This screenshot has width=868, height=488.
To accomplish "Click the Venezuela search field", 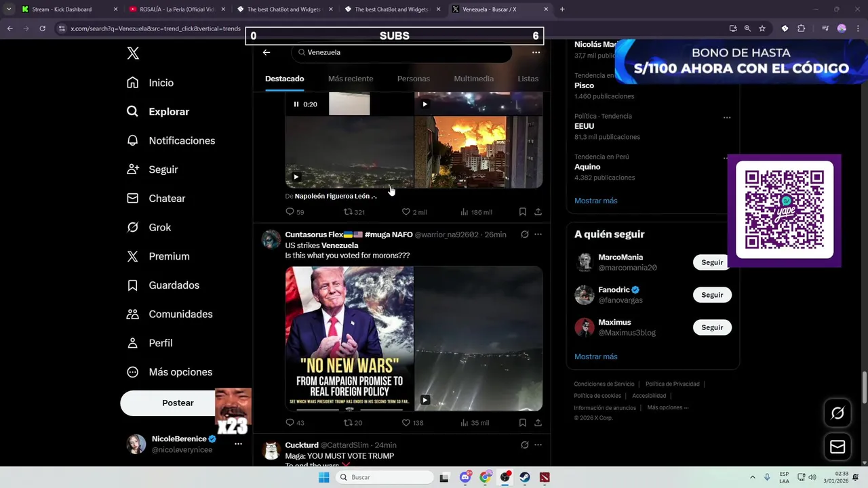I will 403,52.
